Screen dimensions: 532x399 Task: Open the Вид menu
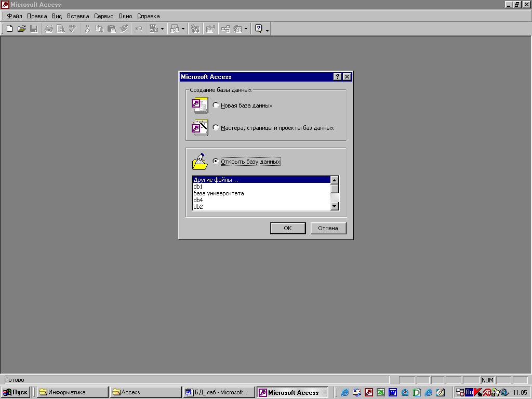pos(57,16)
